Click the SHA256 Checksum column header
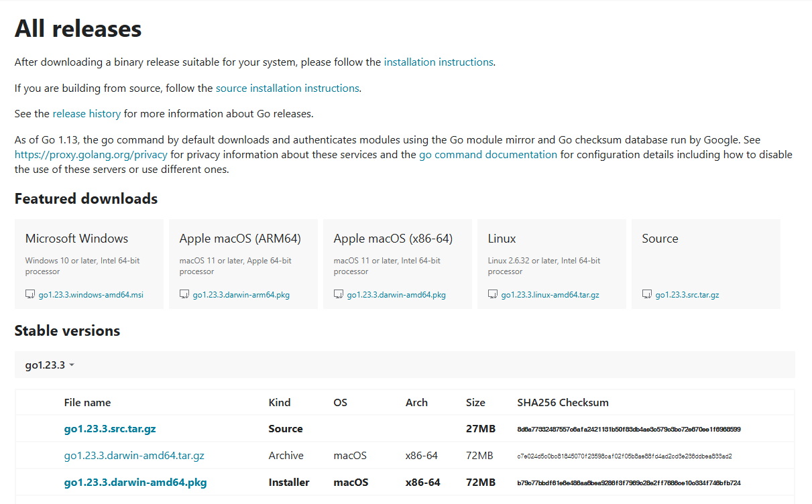The width and height of the screenshot is (812, 504). point(563,402)
